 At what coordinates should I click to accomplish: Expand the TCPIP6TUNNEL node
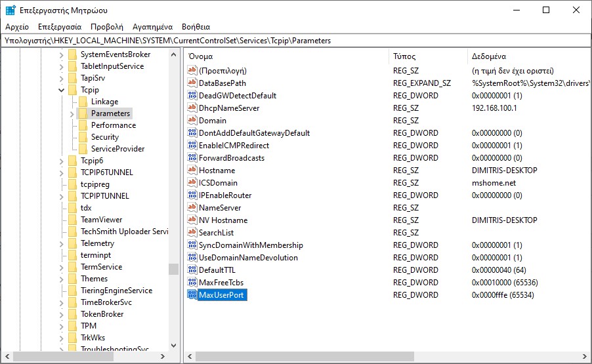(61, 172)
